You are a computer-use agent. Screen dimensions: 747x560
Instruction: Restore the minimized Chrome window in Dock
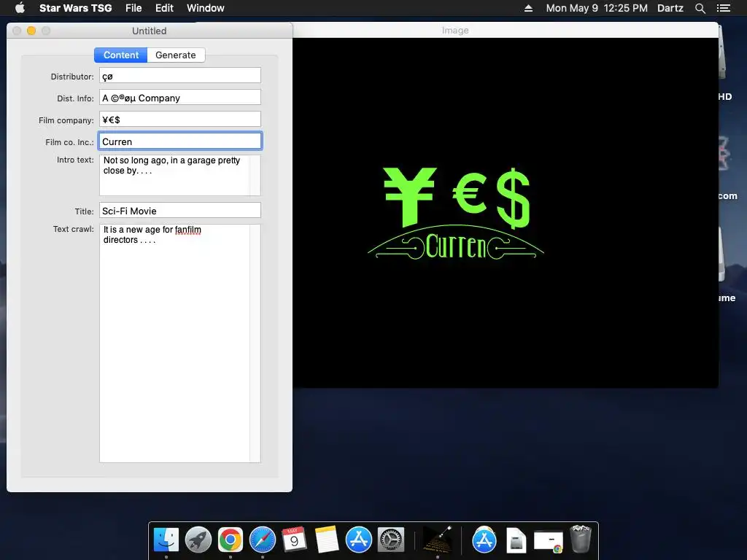tap(549, 542)
